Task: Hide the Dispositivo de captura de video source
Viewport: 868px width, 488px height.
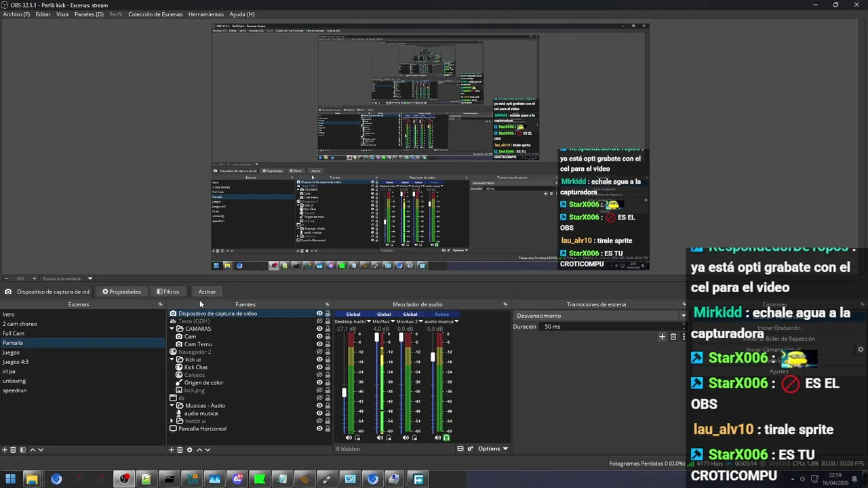Action: (319, 314)
